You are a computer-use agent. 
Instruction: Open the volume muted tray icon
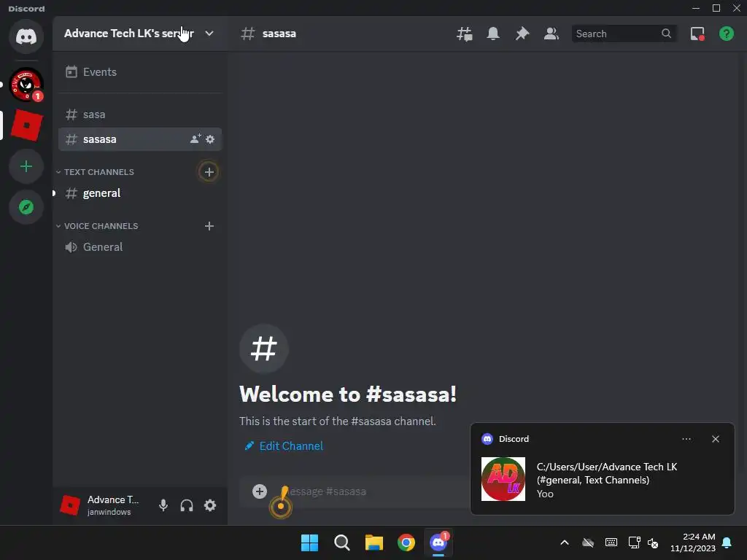(653, 542)
